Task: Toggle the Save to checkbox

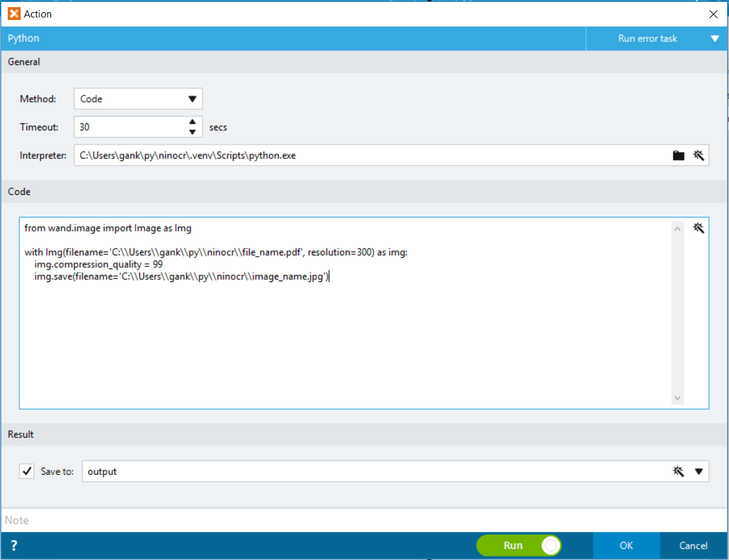Action: [x=26, y=471]
